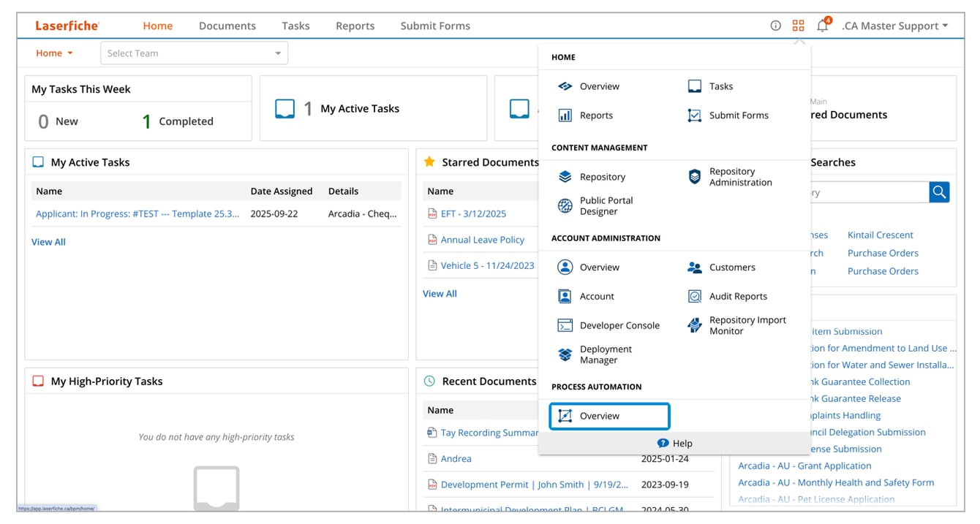
Task: Open Arcadia - AU - Grant Application form
Action: 804,466
